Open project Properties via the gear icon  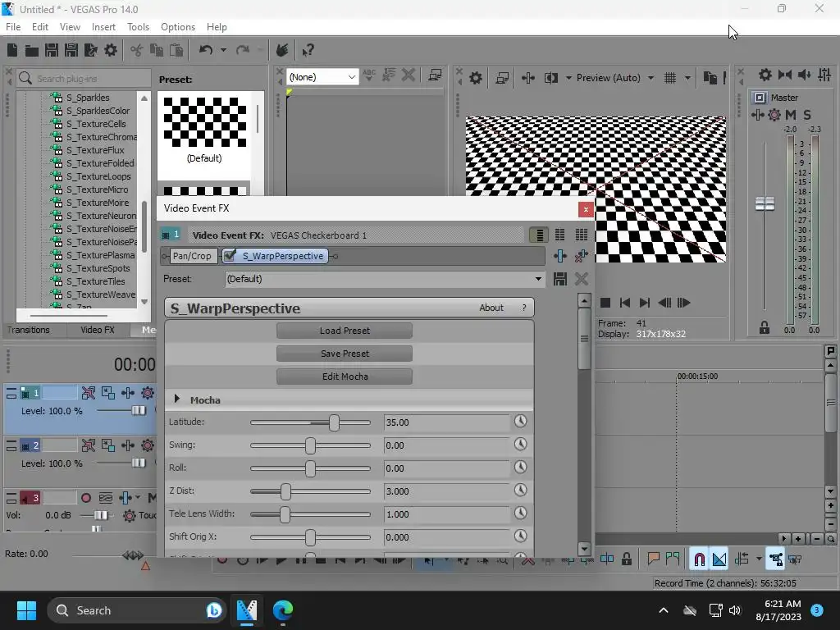111,50
